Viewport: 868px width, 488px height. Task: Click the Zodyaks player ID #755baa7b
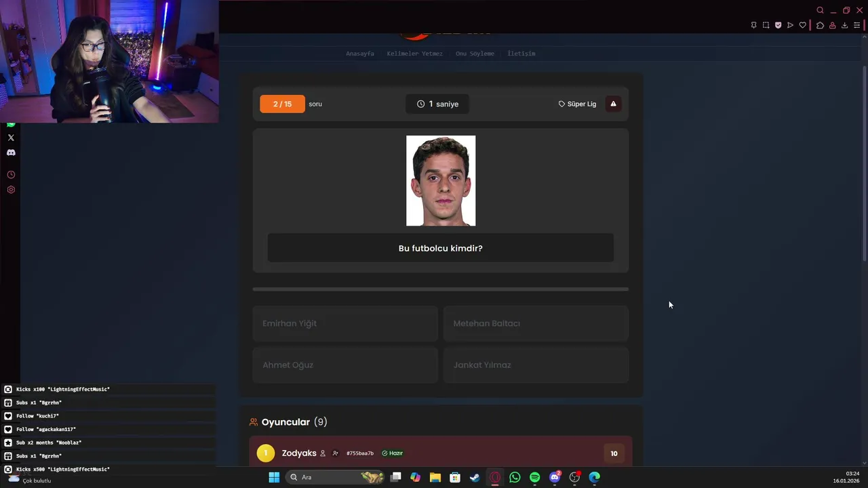[x=359, y=453]
